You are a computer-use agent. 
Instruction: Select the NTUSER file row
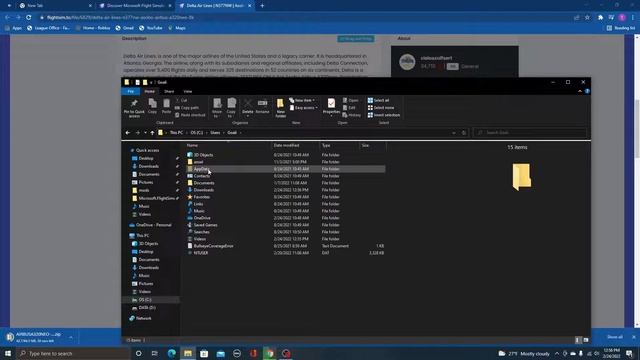[x=285, y=253]
